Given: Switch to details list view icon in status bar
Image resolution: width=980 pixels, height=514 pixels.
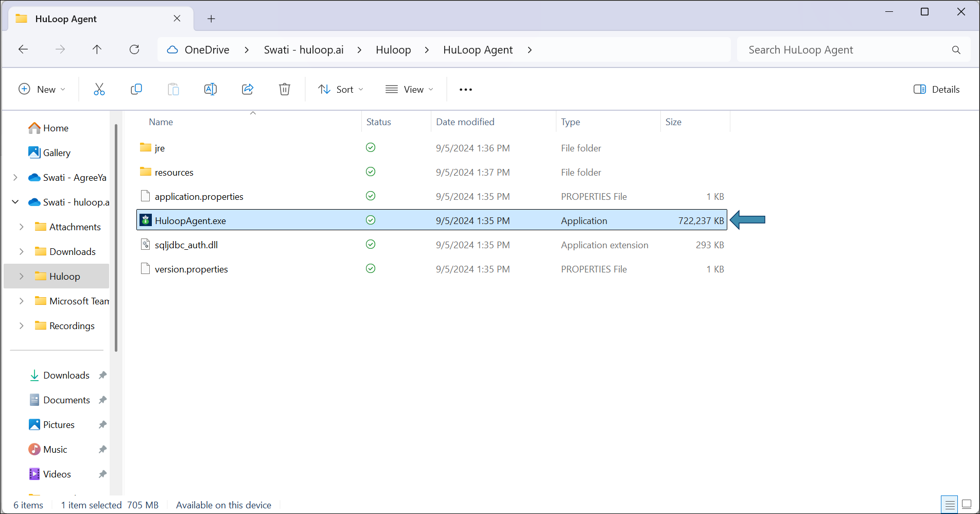Looking at the screenshot, I should [x=950, y=504].
